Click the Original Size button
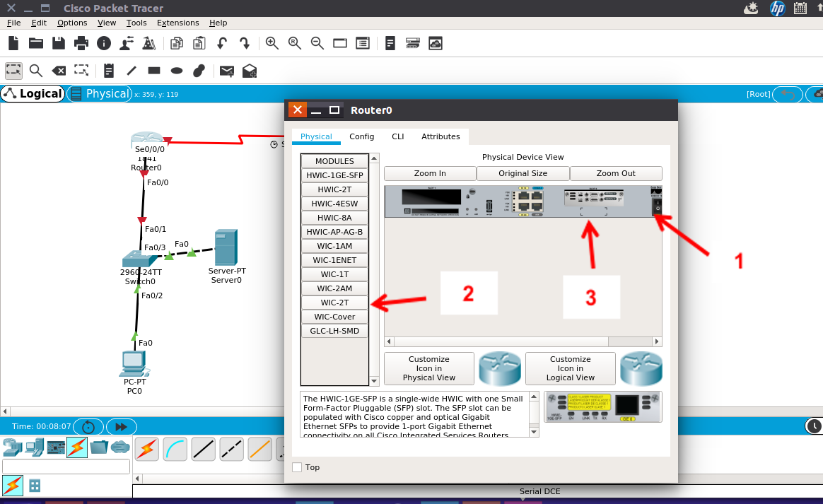 (523, 173)
